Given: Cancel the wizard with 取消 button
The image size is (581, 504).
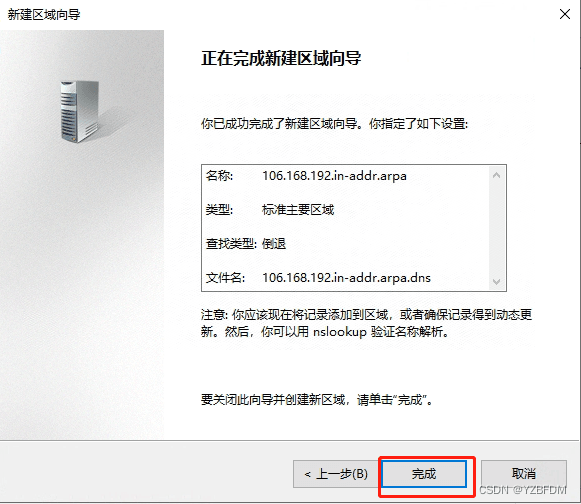Looking at the screenshot, I should [x=524, y=474].
